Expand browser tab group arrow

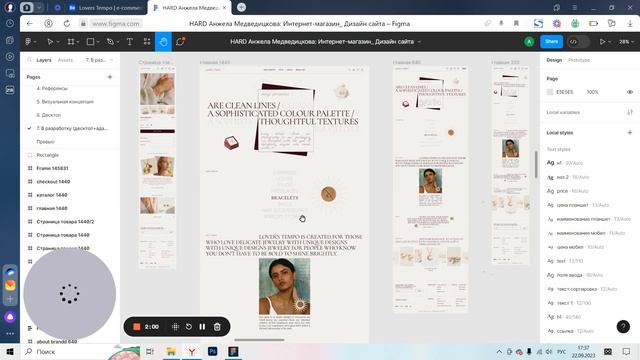click(39, 8)
